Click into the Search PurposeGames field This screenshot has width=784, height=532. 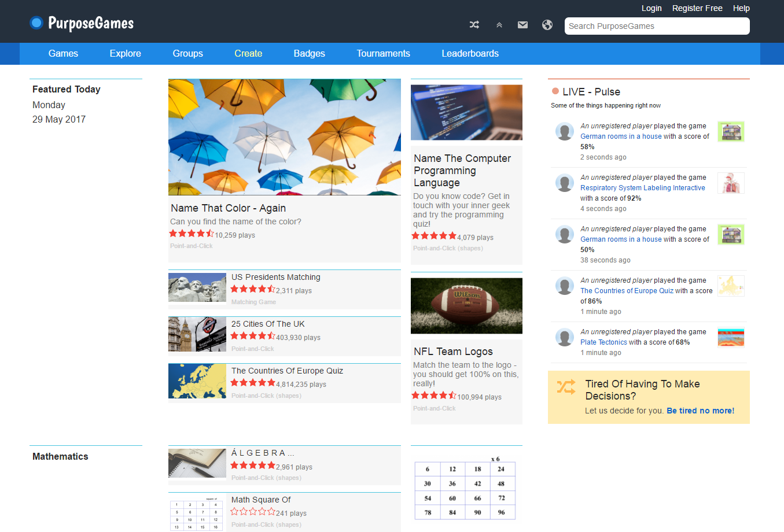coord(657,26)
